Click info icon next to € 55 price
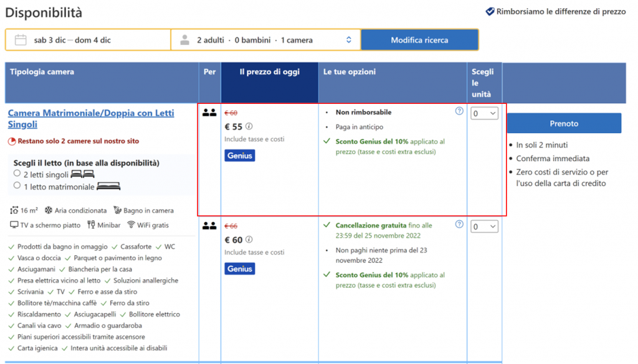The image size is (638, 364). (x=249, y=127)
